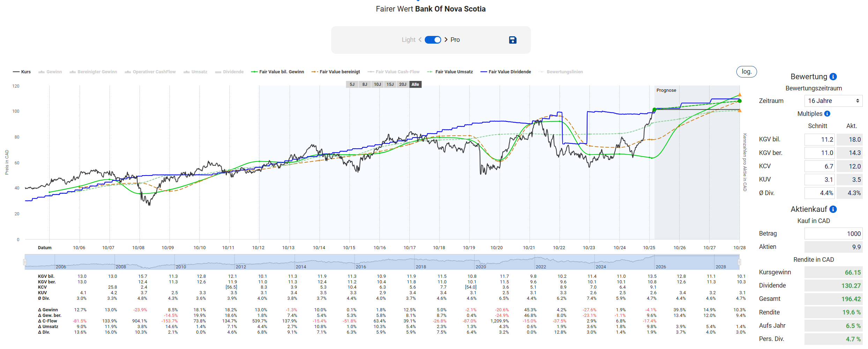This screenshot has height=349, width=868.
Task: Show the Dividende series in legend
Action: (x=230, y=72)
